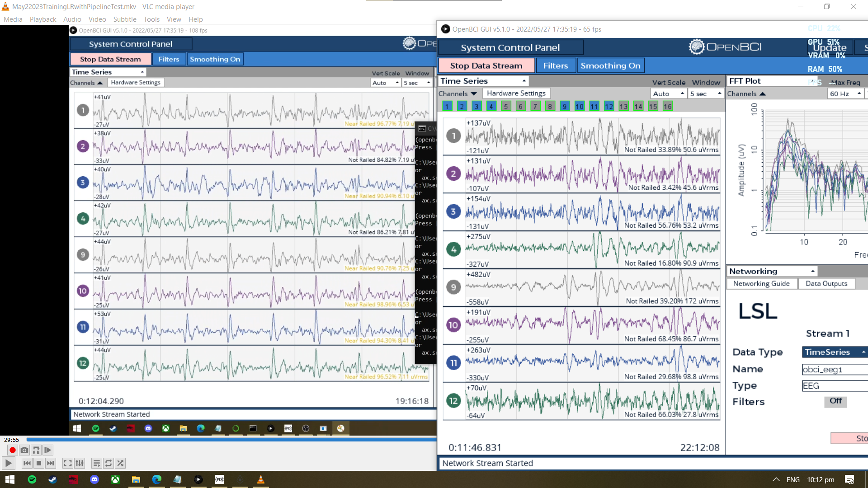Click the Networking Guide button
The width and height of the screenshot is (868, 488).
pyautogui.click(x=761, y=284)
